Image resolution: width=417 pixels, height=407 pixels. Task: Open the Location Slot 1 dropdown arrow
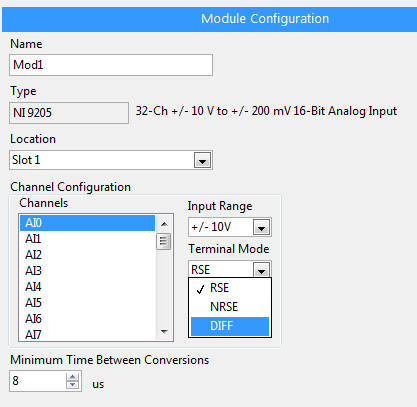click(x=202, y=160)
